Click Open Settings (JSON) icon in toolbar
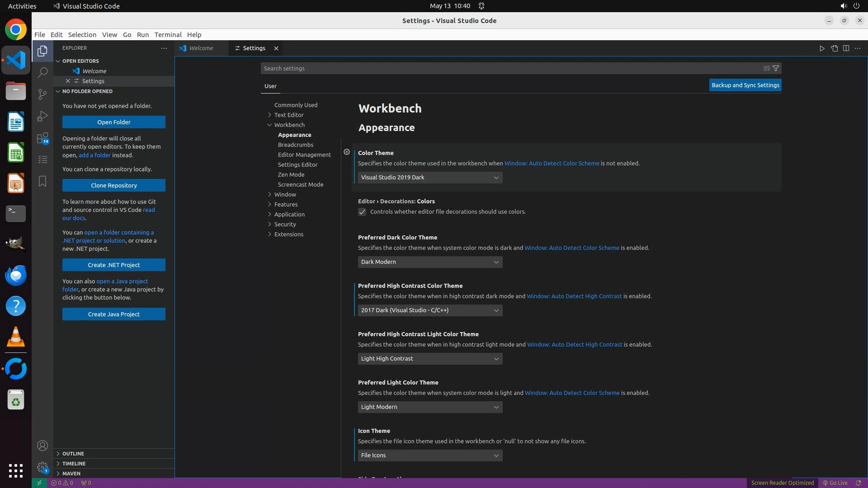This screenshot has height=488, width=868. tap(834, 48)
